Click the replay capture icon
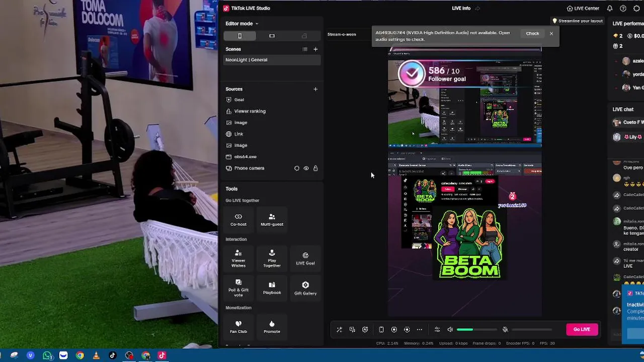Image resolution: width=644 pixels, height=362 pixels. point(407,330)
